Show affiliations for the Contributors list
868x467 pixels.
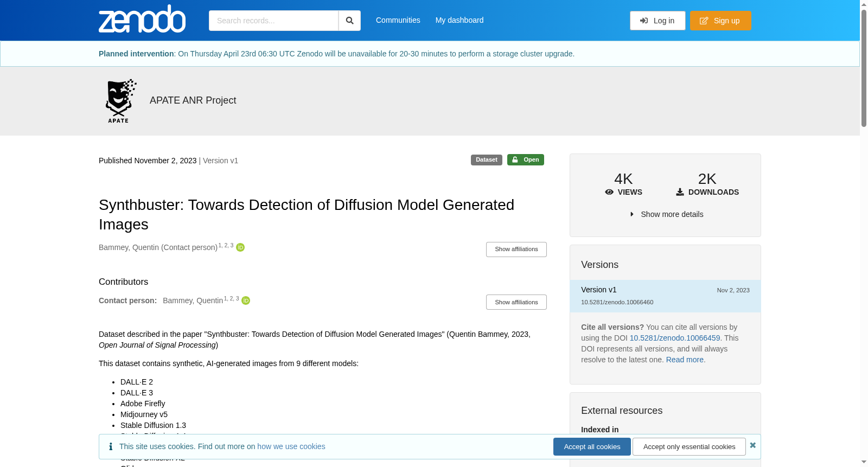tap(516, 302)
